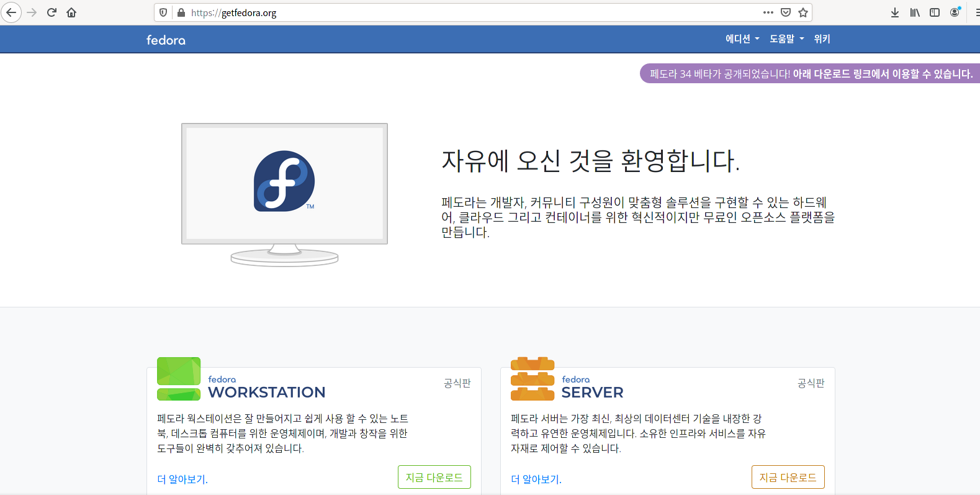Click Server 지금 다운로드 button

click(788, 477)
